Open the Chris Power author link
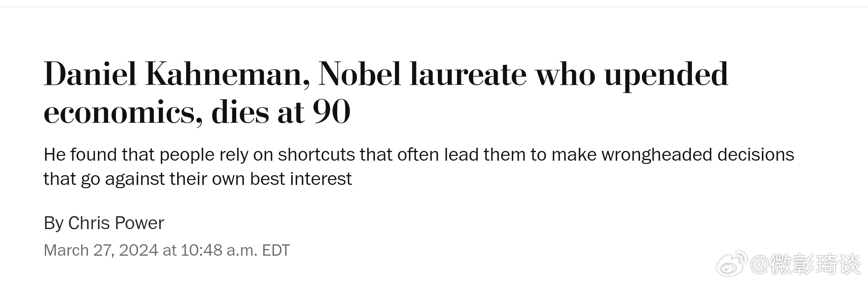868x285 pixels. coord(116,223)
